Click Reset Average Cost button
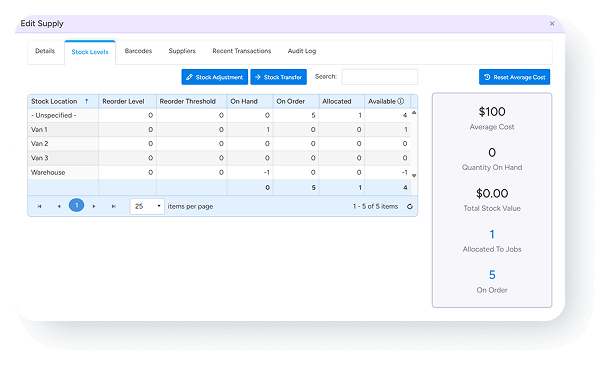This screenshot has height=366, width=610. 514,77
